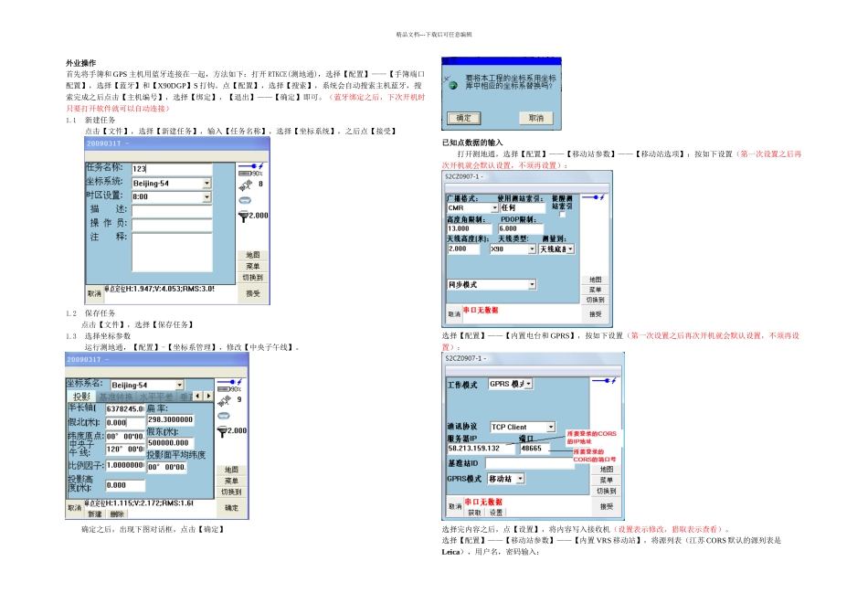The image size is (868, 614).
Task: Open the 同步模式 dropdown
Action: point(532,284)
